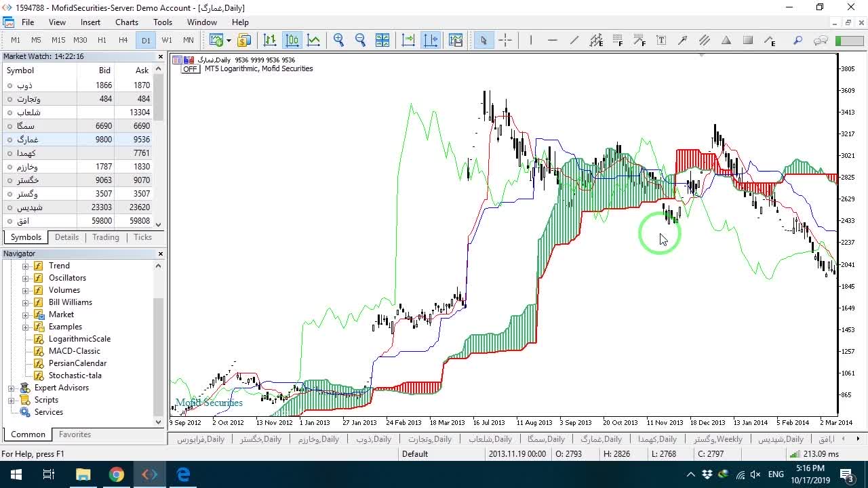Click the Market Watch scrollbar down arrow
This screenshot has height=488, width=868.
[x=159, y=224]
